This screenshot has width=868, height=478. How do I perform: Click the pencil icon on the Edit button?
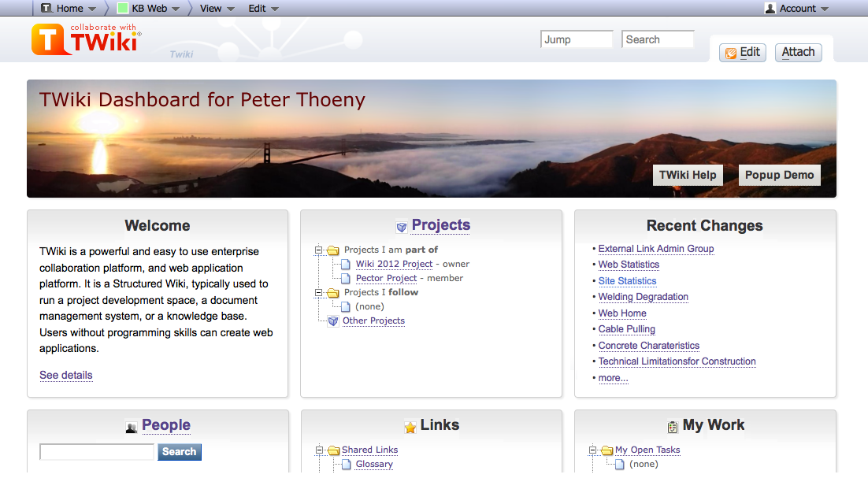pos(730,53)
